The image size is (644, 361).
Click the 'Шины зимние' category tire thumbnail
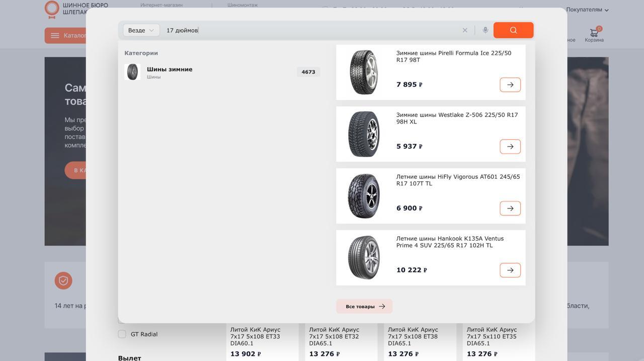pyautogui.click(x=132, y=72)
